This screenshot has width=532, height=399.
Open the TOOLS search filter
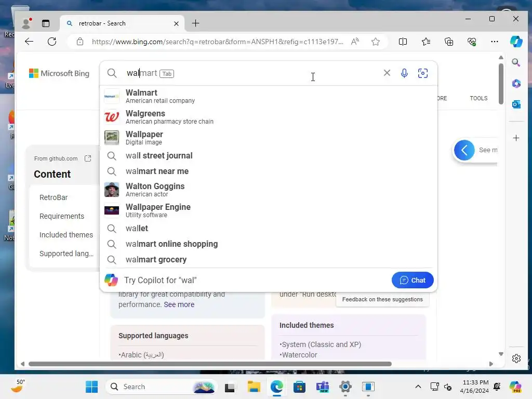[478, 98]
